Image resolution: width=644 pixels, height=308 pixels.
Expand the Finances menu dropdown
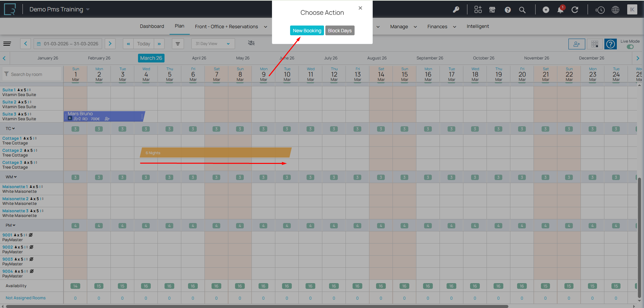[441, 27]
